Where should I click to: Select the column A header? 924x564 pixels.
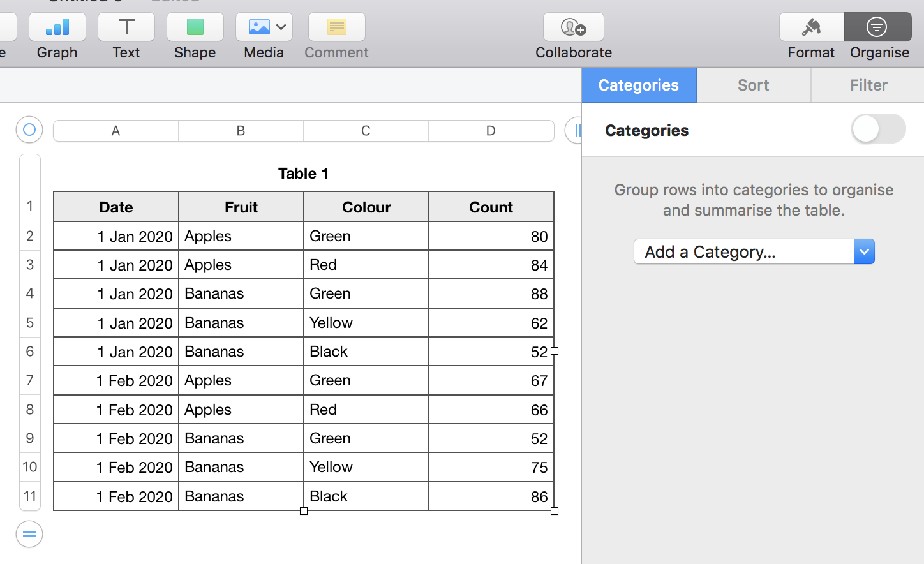tap(115, 131)
